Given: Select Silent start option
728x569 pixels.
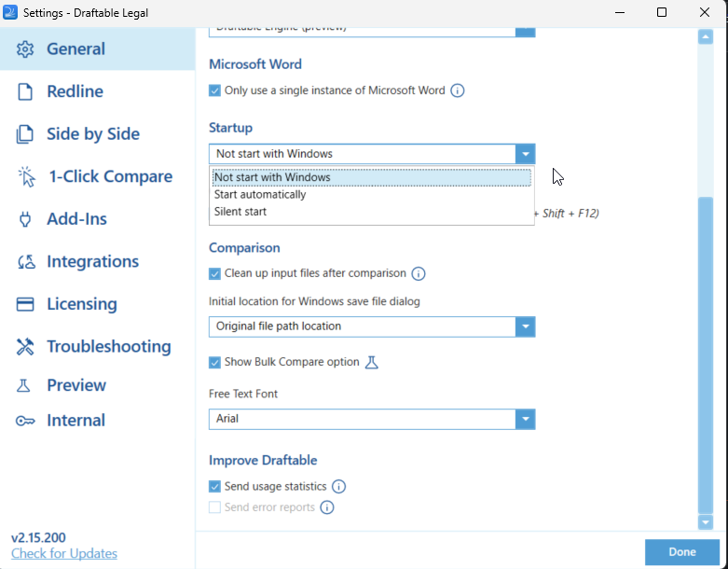Looking at the screenshot, I should [371, 212].
